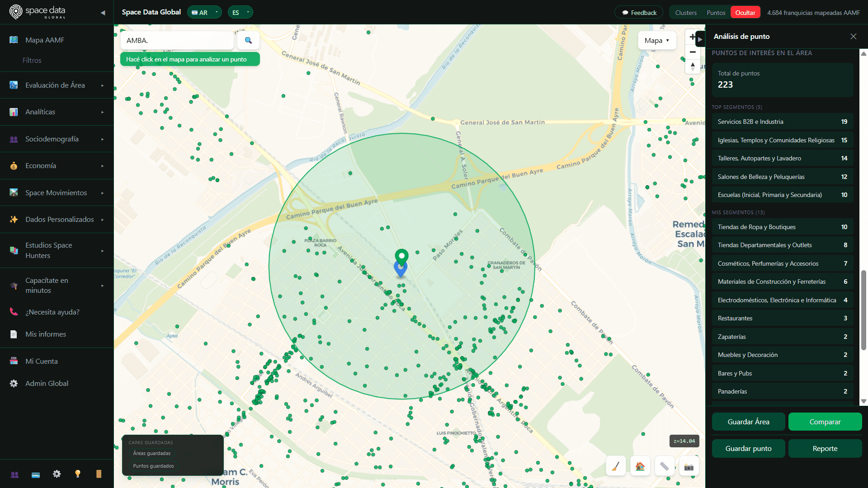The width and height of the screenshot is (868, 488).
Task: Activate the ruler measure tool
Action: pos(664,466)
